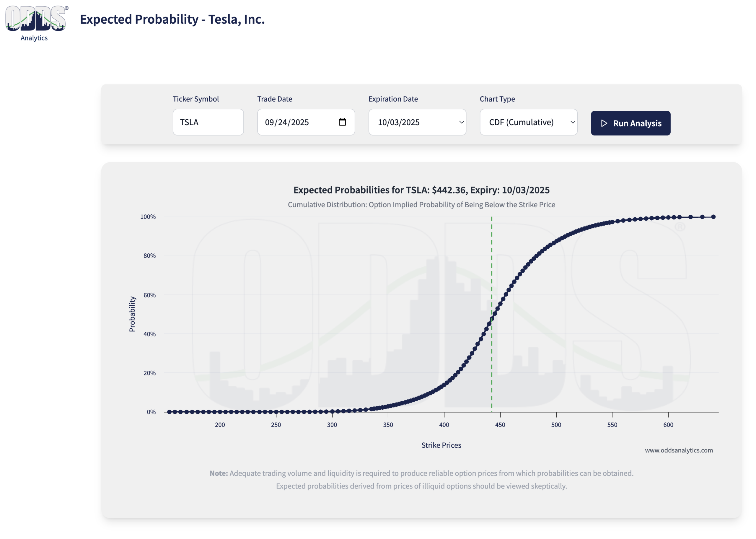Click the first data point on the curve

pos(169,412)
